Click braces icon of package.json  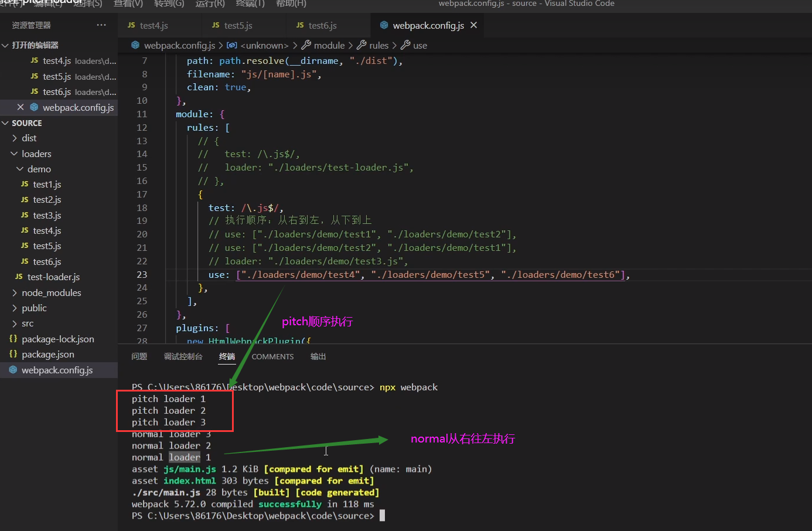[13, 354]
